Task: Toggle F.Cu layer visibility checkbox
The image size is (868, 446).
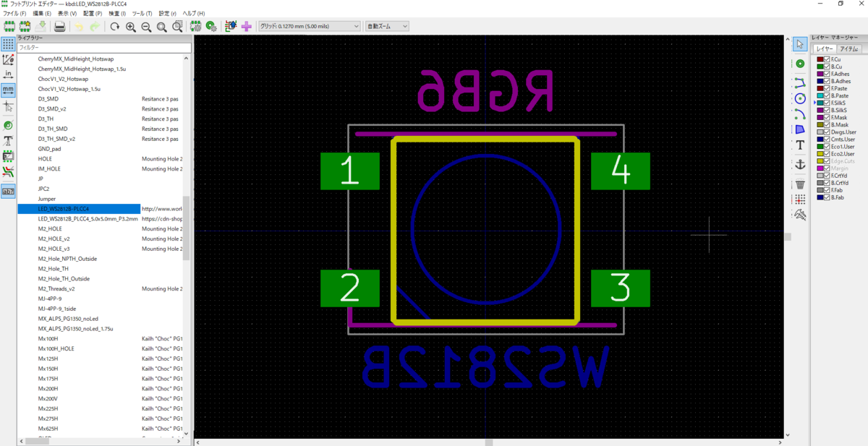Action: [x=827, y=59]
